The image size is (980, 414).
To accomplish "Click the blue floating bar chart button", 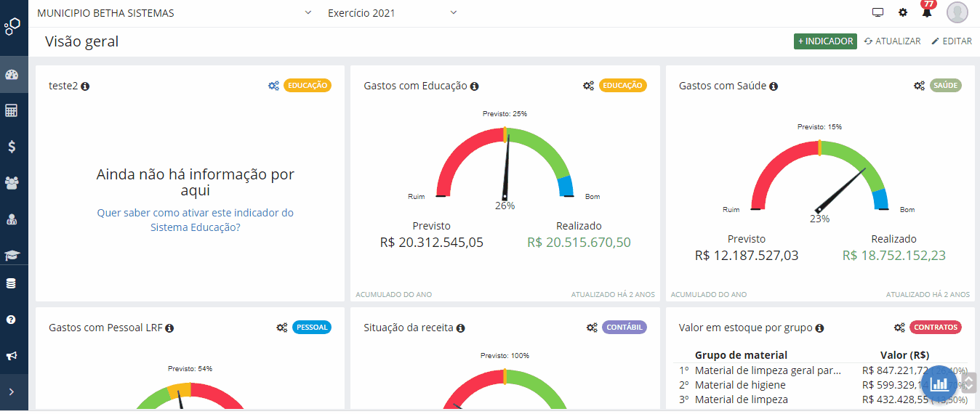I will [939, 384].
